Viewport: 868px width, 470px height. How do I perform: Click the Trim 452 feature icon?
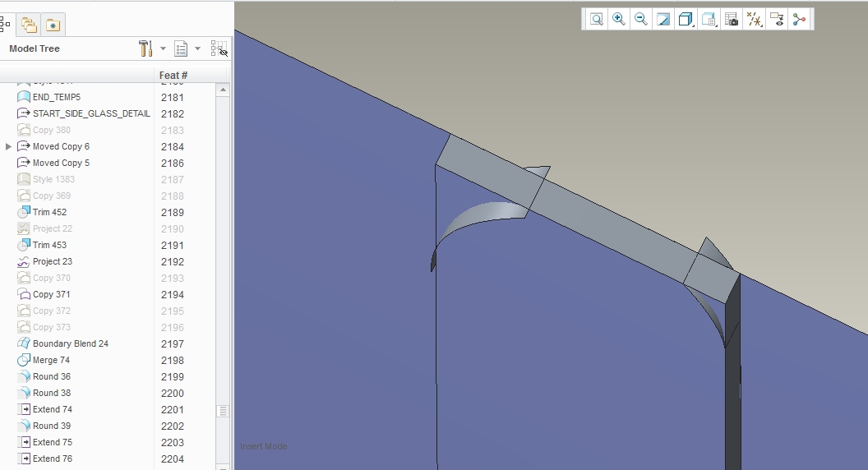(23, 211)
